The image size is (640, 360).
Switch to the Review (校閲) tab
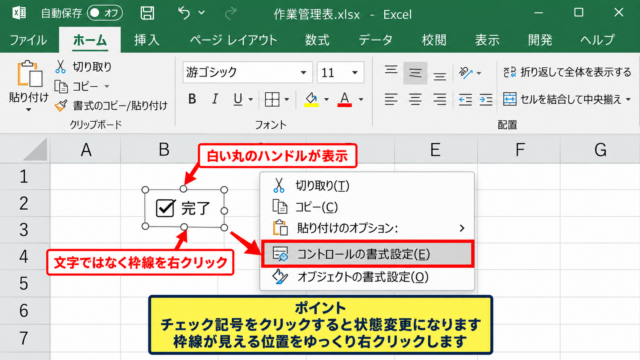click(434, 40)
